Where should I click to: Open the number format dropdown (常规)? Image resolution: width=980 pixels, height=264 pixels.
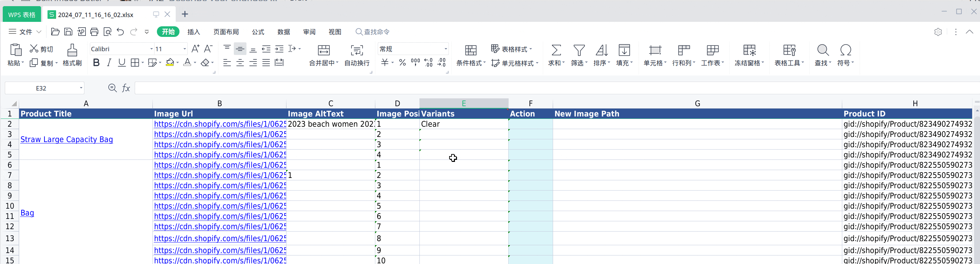pos(445,49)
